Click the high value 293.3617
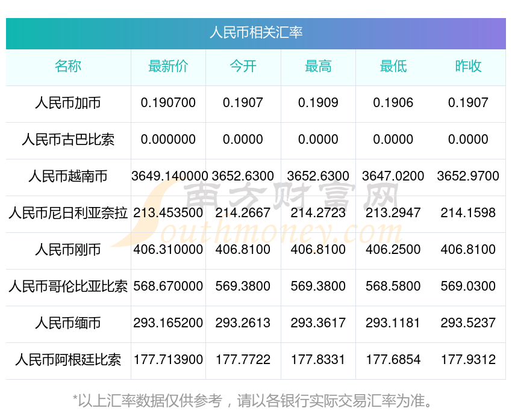 tap(318, 323)
